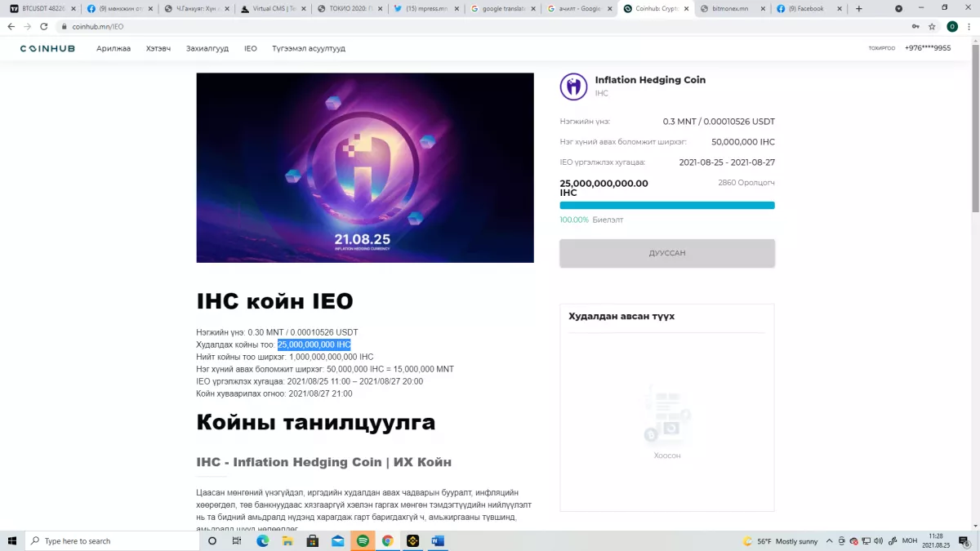The height and width of the screenshot is (551, 980).
Task: Open Захиалгууд in Coinhub navigation
Action: (207, 48)
